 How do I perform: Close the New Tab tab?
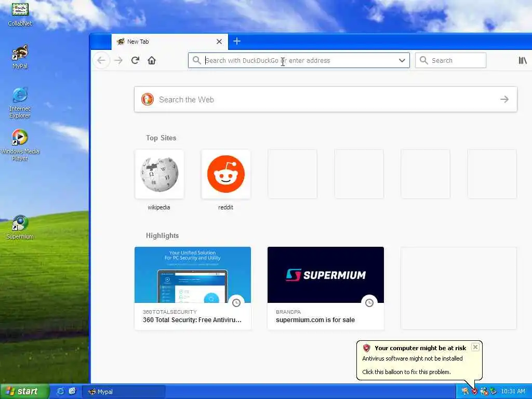tap(219, 42)
